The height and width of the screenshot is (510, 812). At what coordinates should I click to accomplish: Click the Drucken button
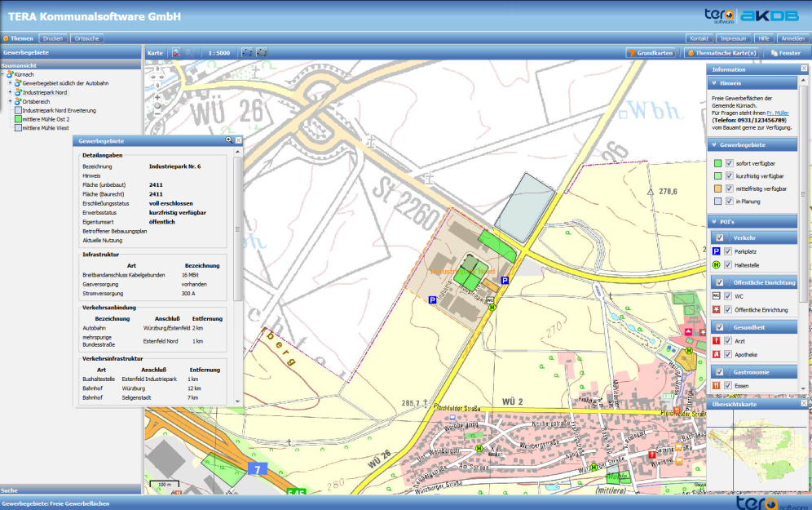click(52, 38)
